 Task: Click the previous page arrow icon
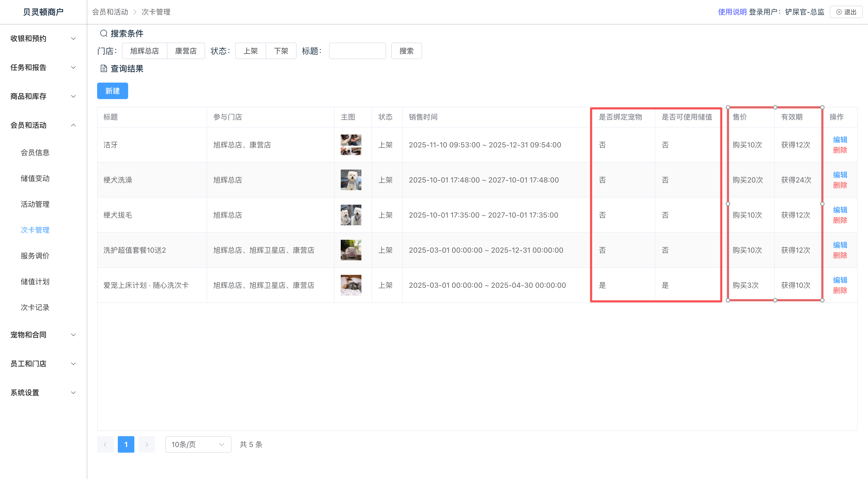pos(105,444)
